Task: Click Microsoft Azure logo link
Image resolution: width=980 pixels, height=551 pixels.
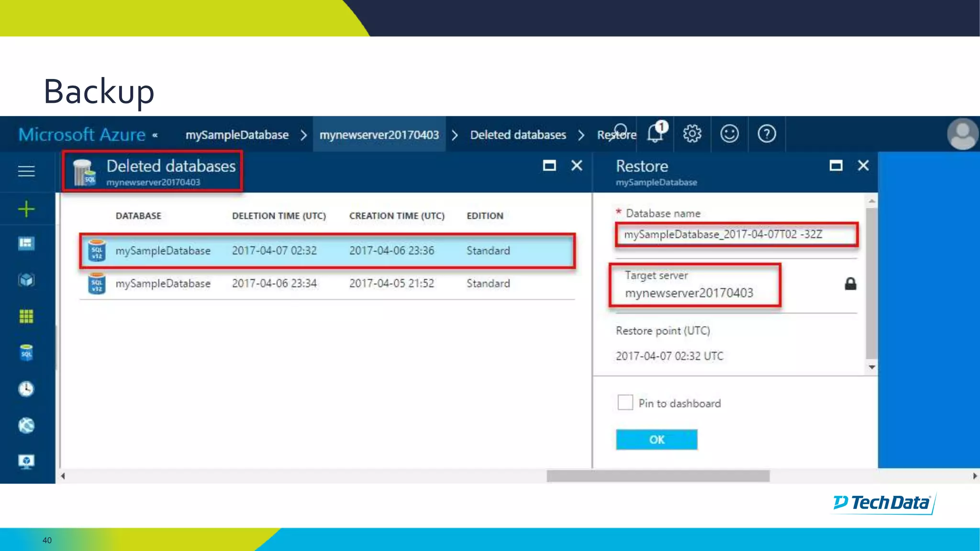Action: (x=82, y=134)
